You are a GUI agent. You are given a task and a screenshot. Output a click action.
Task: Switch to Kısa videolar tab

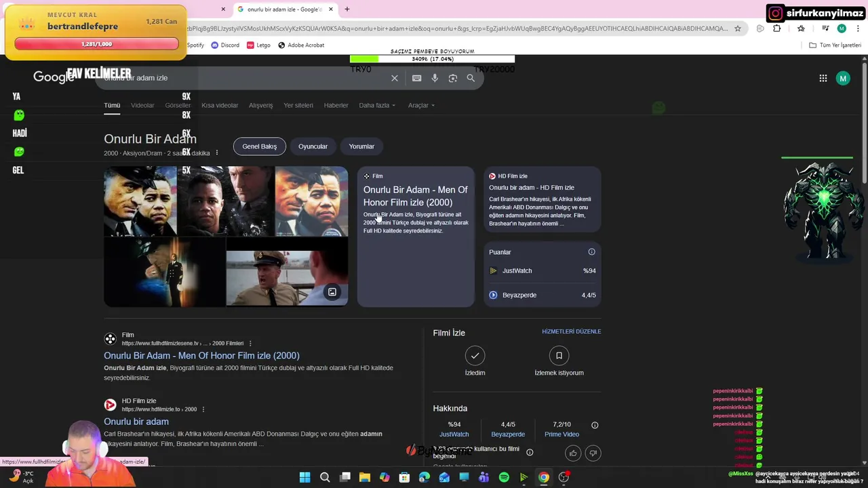click(x=220, y=105)
